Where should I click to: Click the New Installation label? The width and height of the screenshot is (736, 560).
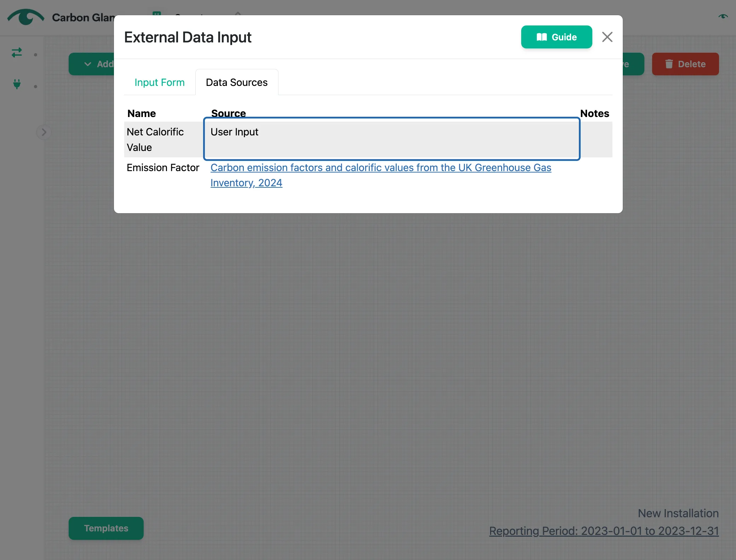click(x=678, y=513)
